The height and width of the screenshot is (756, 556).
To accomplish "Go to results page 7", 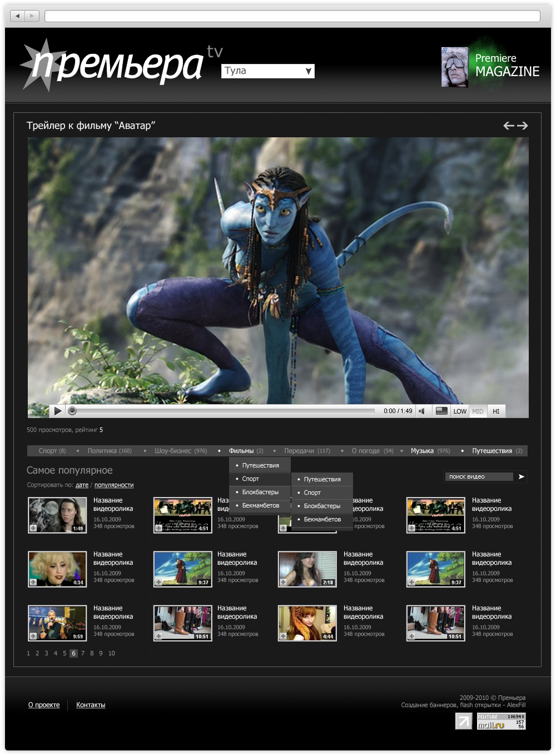I will [x=83, y=653].
